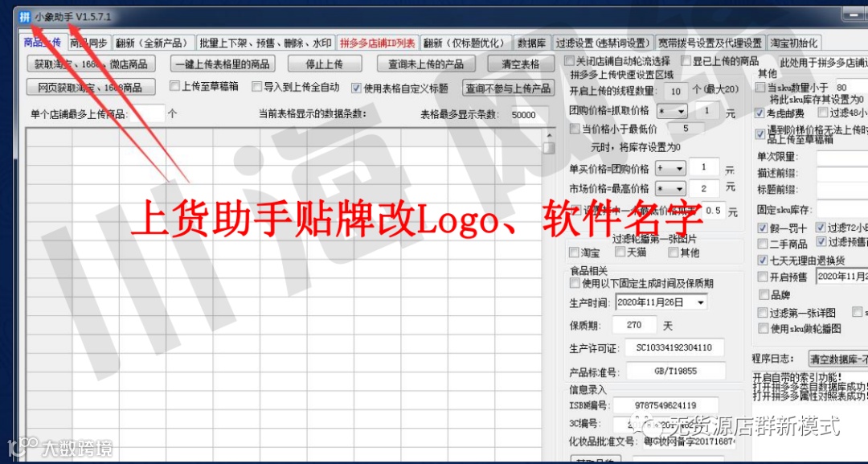Click the 描述前缀 input field
Screen dimensions: 868x464
point(842,174)
